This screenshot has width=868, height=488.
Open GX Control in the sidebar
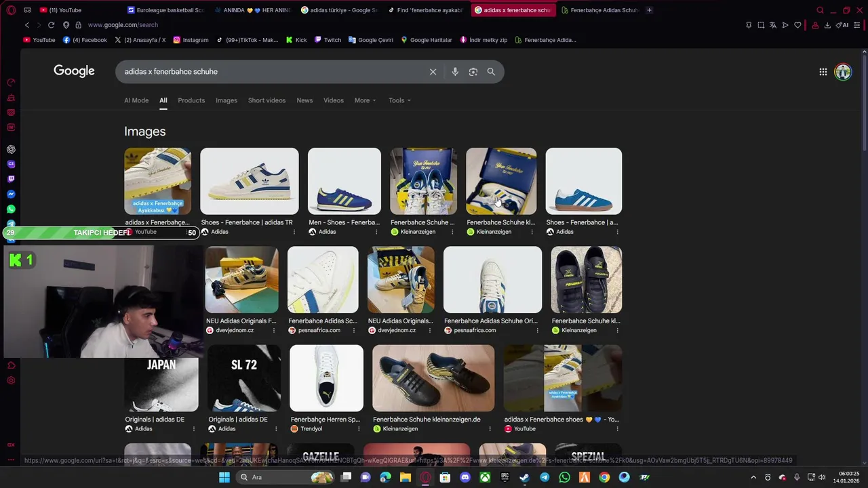(11, 83)
